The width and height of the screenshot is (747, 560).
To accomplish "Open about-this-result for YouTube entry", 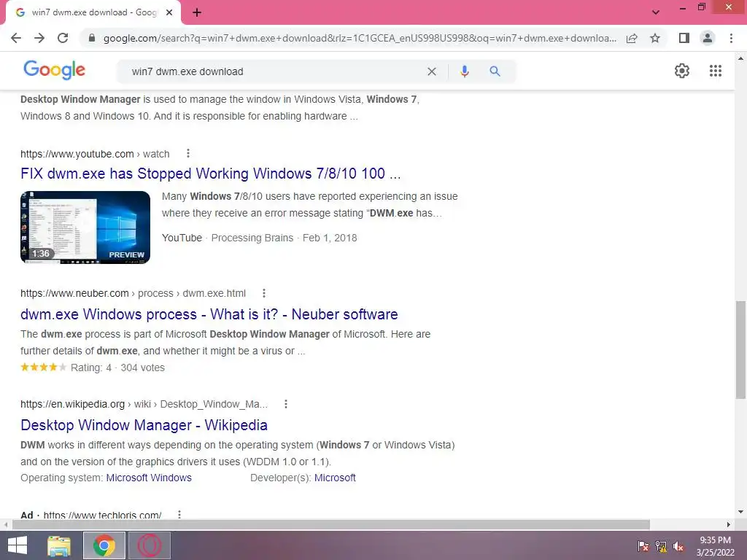I will click(x=188, y=153).
